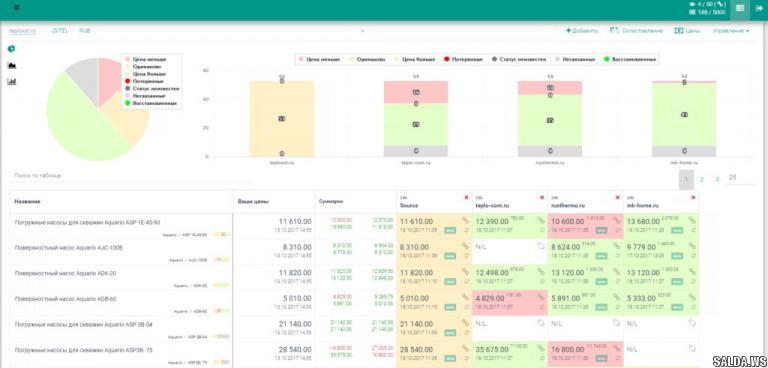Click link icon in mk-home.ru cell 5 333.00
This screenshot has height=368, width=768.
tap(692, 297)
